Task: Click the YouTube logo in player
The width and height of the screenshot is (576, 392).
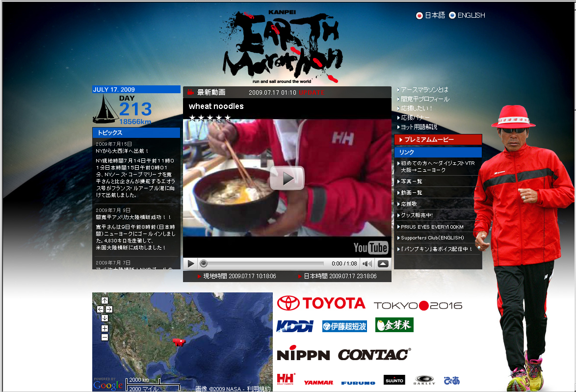Action: (x=370, y=248)
